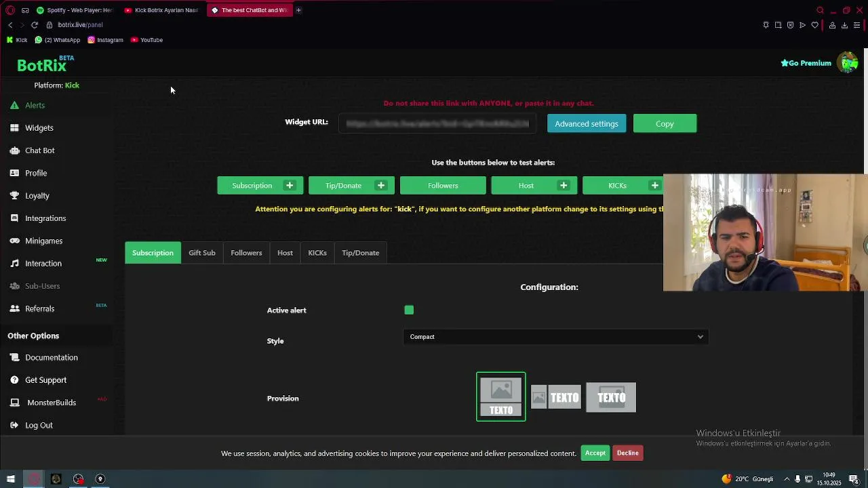The width and height of the screenshot is (868, 488).
Task: Toggle the Active alert checkbox
Action: 409,310
